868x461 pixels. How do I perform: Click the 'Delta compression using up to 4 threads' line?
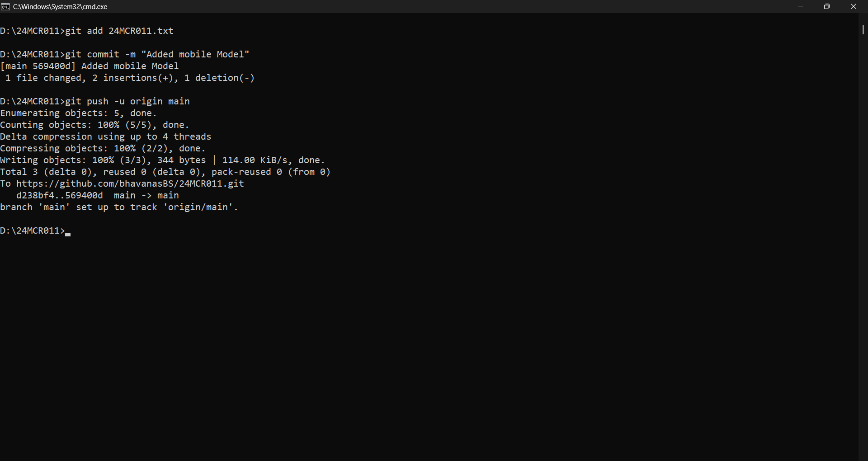(106, 136)
